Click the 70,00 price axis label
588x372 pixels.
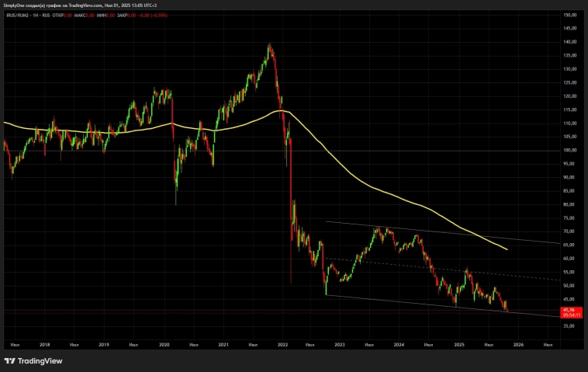pos(569,231)
